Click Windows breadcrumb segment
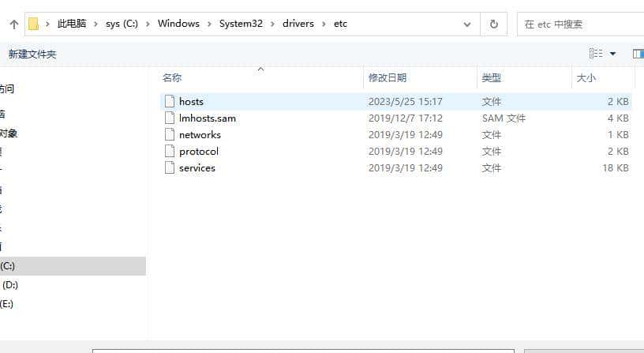The width and height of the screenshot is (644, 353). pyautogui.click(x=178, y=24)
